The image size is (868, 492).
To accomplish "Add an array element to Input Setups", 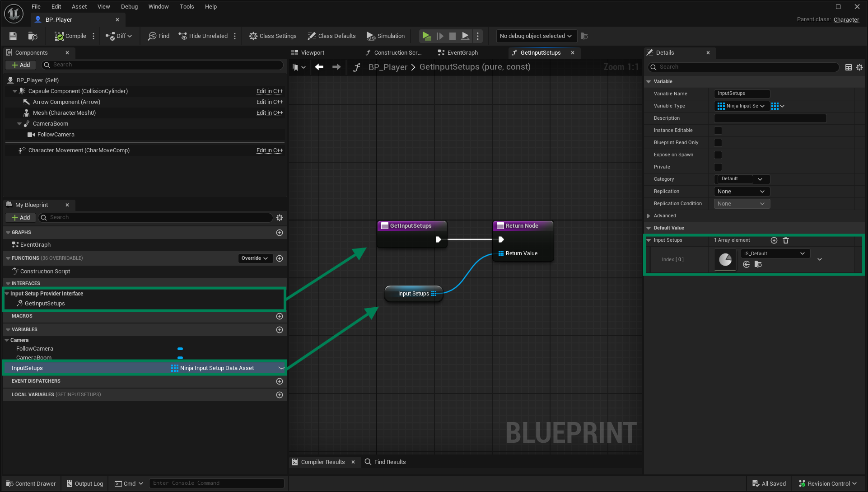I will click(x=774, y=240).
